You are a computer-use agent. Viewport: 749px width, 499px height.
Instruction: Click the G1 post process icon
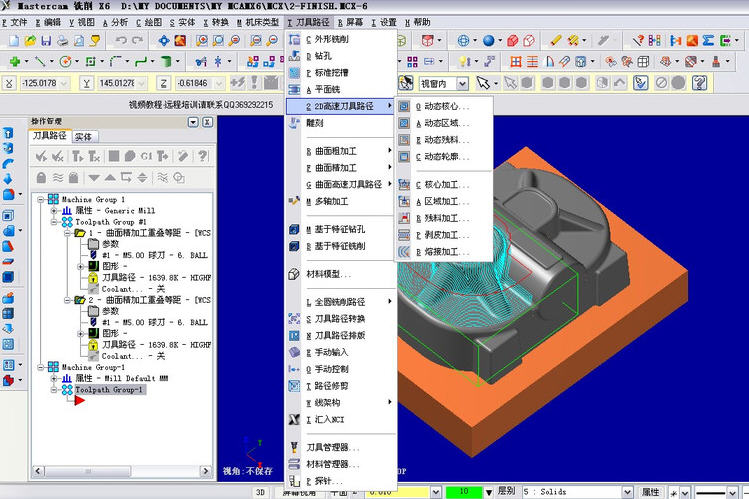(146, 156)
